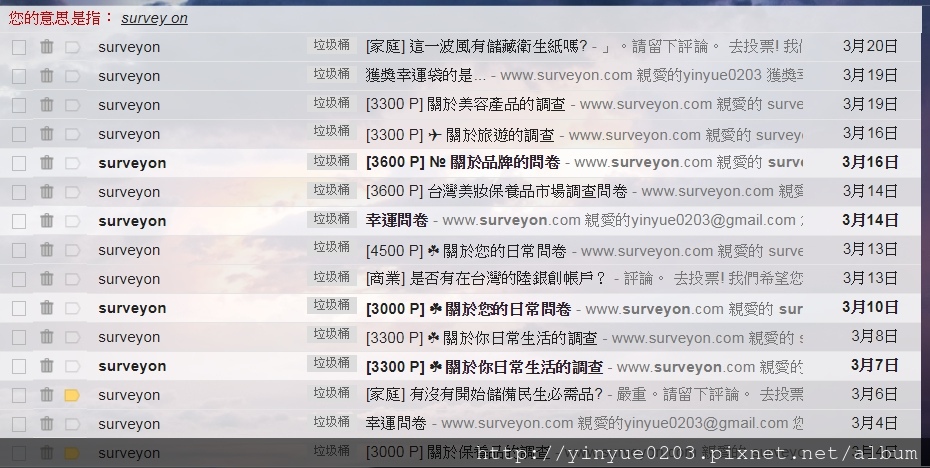Click the date 3月20日

click(870, 46)
